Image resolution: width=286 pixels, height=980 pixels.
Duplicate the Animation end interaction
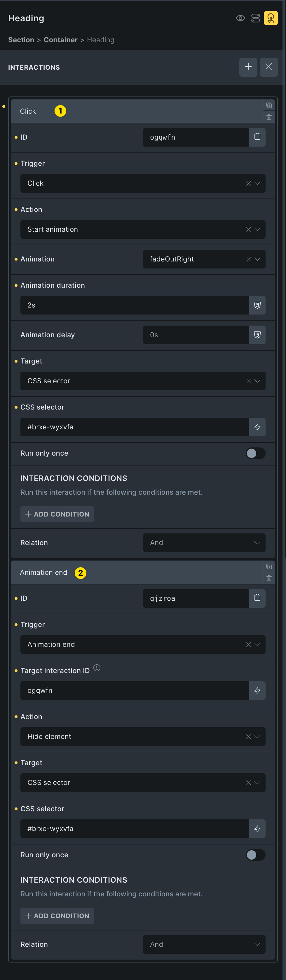(x=269, y=566)
